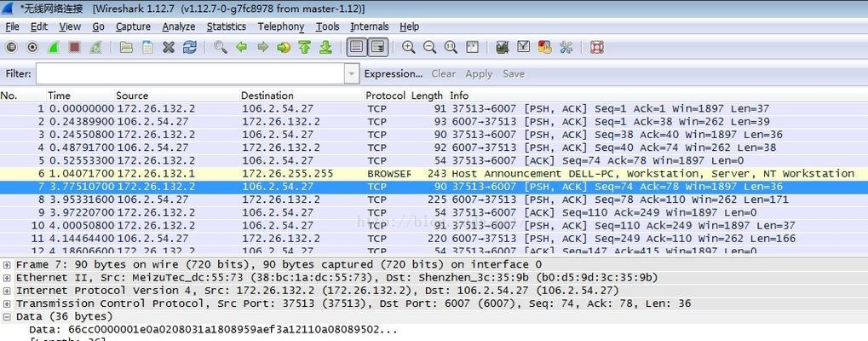868x341 pixels.
Task: Open the filter history dropdown arrow
Action: click(x=352, y=73)
